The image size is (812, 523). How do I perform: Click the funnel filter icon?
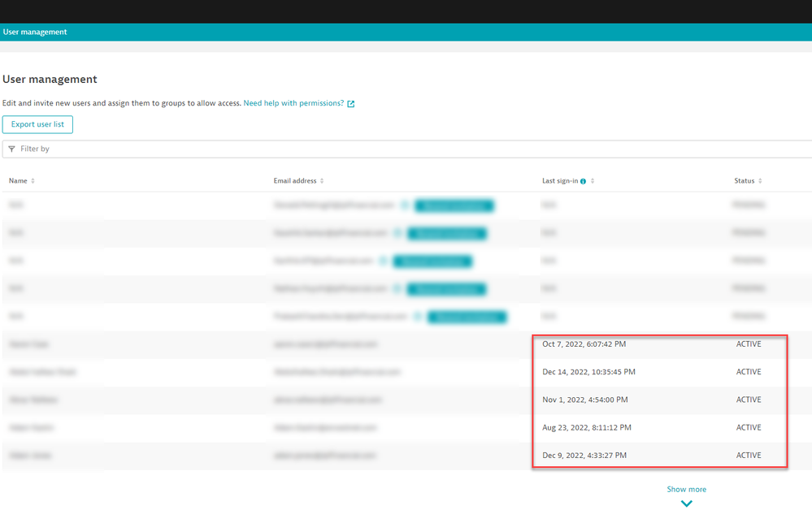11,149
